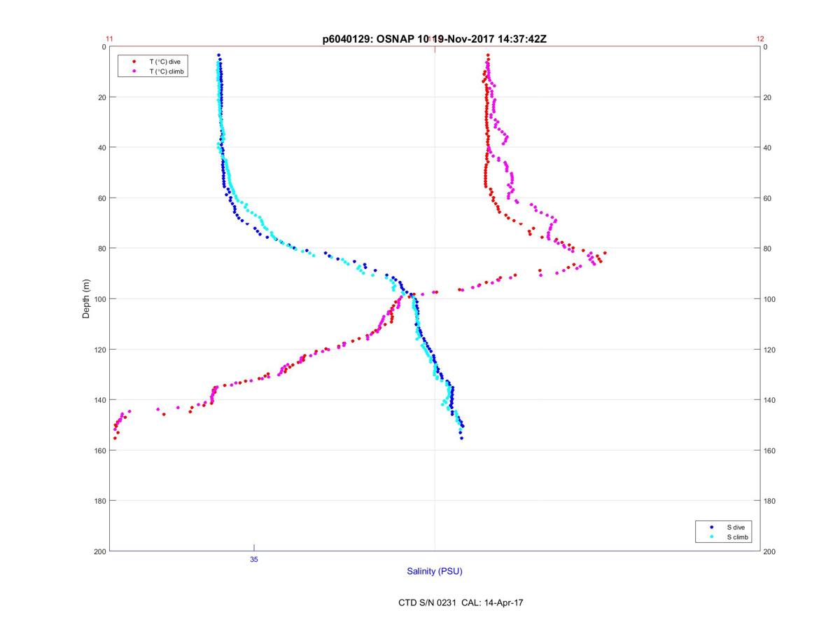
Task: Click the left-axis depth tick '160'
Action: tap(100, 450)
